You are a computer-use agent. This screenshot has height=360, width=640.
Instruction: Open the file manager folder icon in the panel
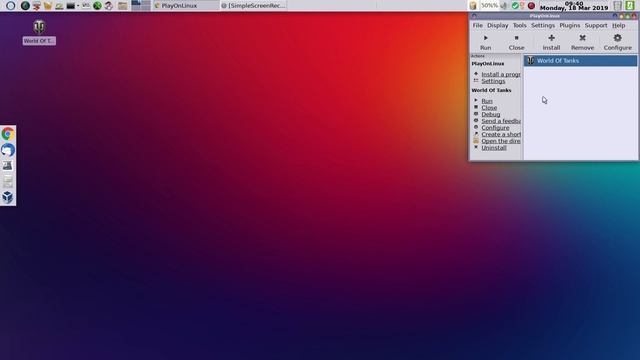(122, 6)
